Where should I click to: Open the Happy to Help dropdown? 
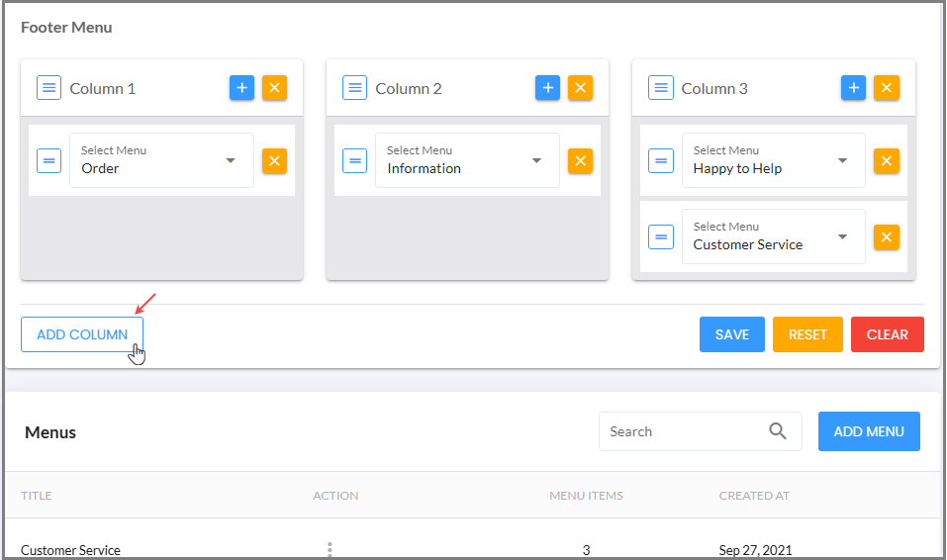coord(774,160)
